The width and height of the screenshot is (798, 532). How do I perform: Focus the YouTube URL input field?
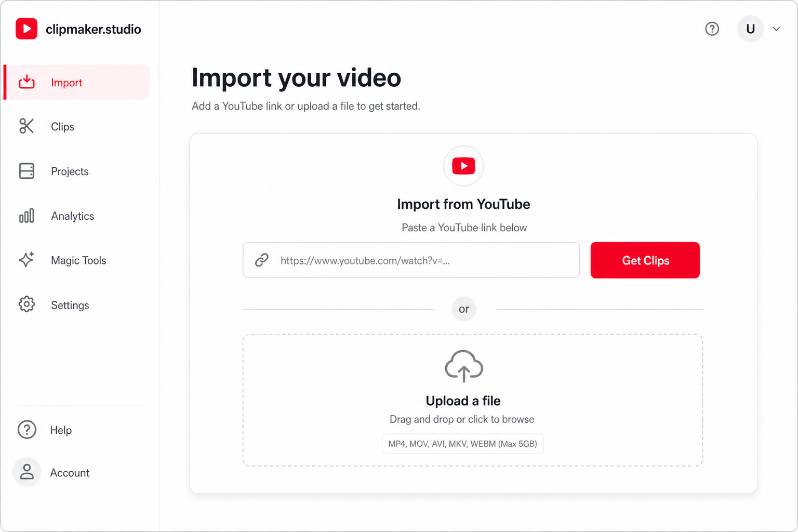point(411,260)
